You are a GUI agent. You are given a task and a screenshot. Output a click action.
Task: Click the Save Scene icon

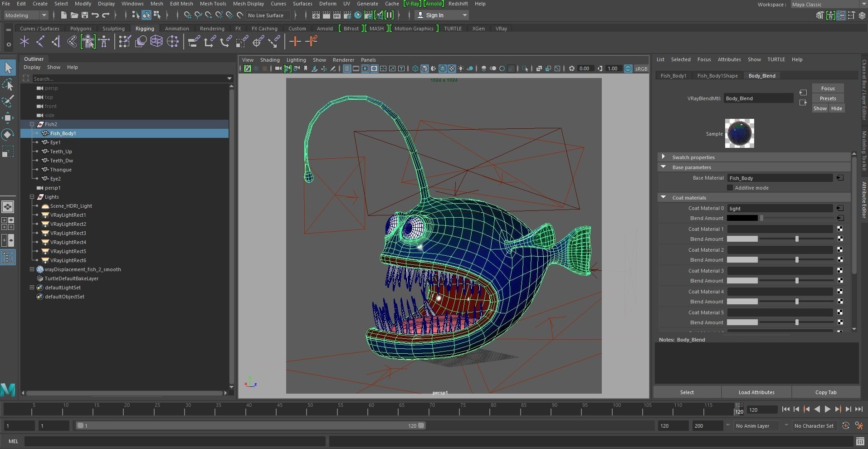[x=84, y=15]
